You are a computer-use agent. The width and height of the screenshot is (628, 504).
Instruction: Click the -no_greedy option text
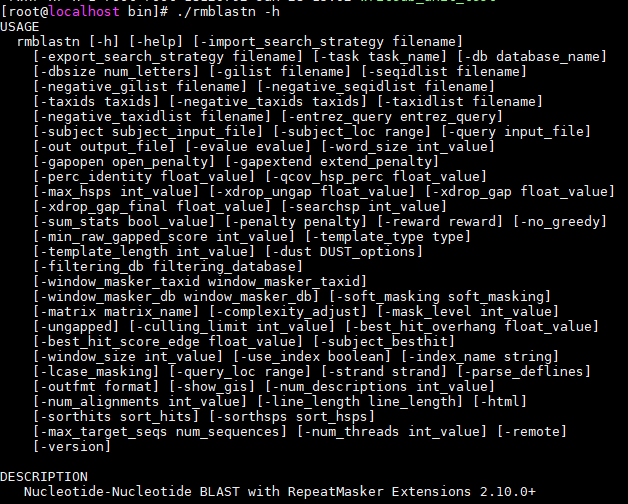point(560,222)
